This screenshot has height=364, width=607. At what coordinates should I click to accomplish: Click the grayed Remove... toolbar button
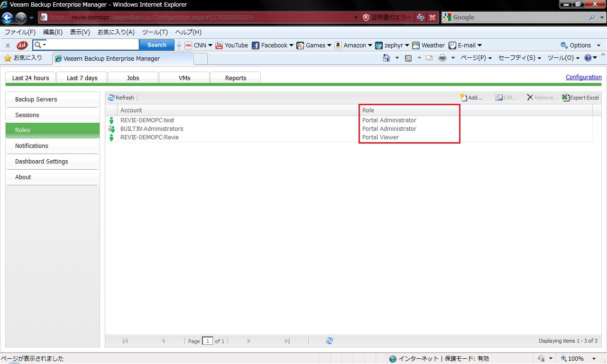543,98
